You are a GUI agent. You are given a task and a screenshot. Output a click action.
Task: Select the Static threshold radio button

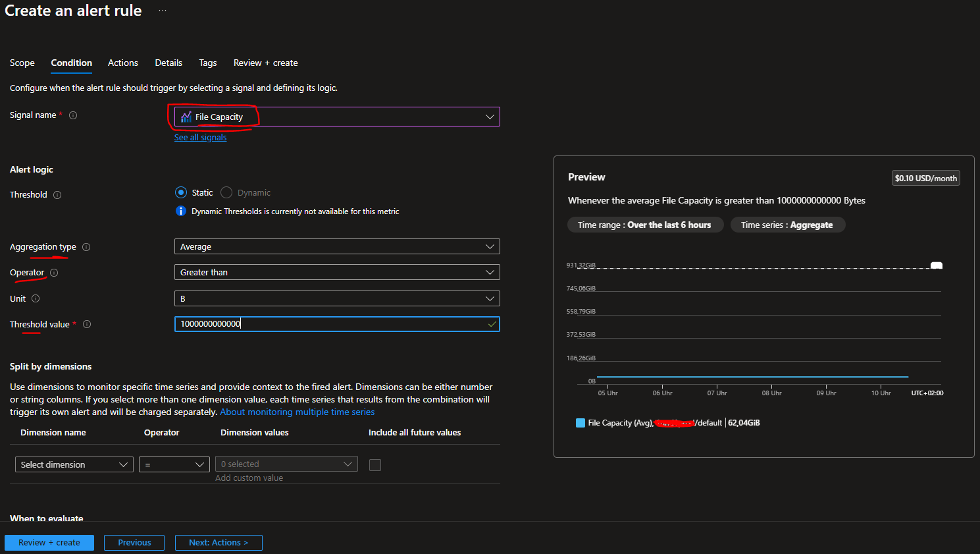181,192
